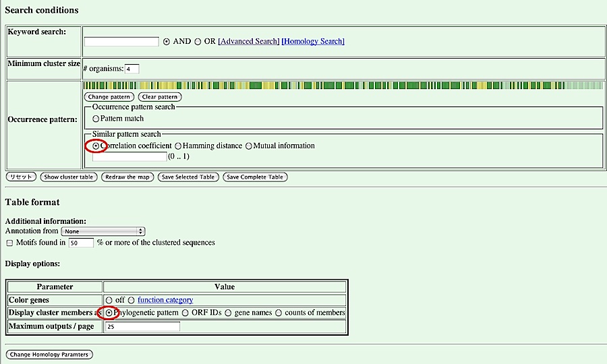Click the Change Homology Paramters button
The height and width of the screenshot is (364, 607).
pyautogui.click(x=49, y=355)
